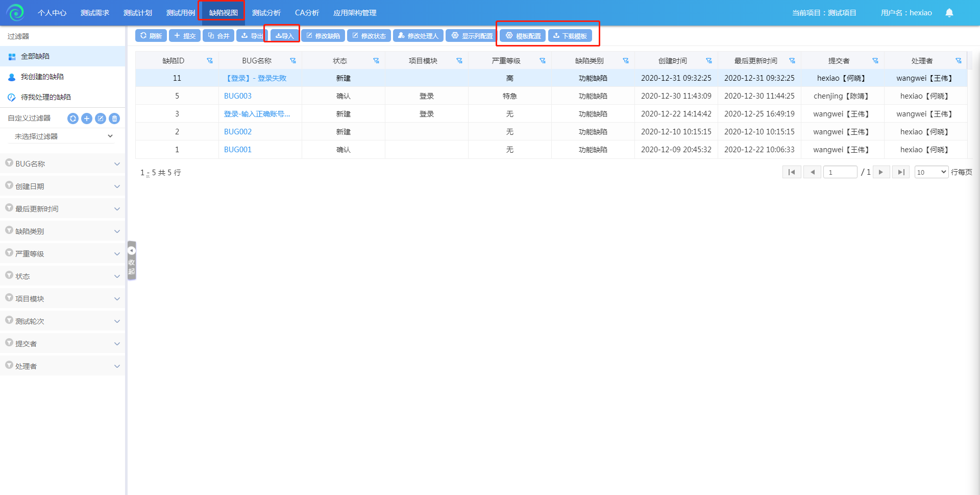Switch to the 测试用例 tab
The height and width of the screenshot is (495, 980).
181,13
